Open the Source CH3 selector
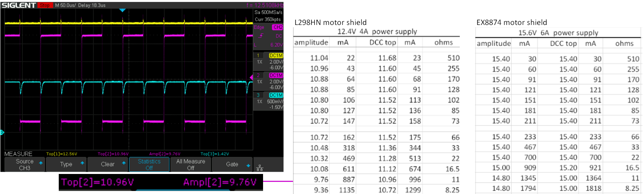644x194 pixels. coord(25,165)
